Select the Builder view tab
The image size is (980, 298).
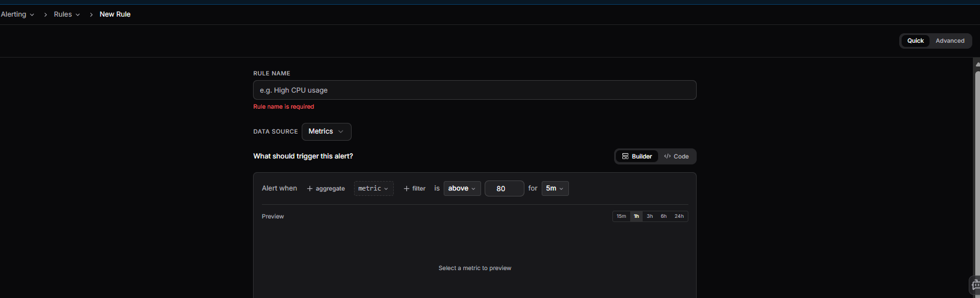point(637,157)
